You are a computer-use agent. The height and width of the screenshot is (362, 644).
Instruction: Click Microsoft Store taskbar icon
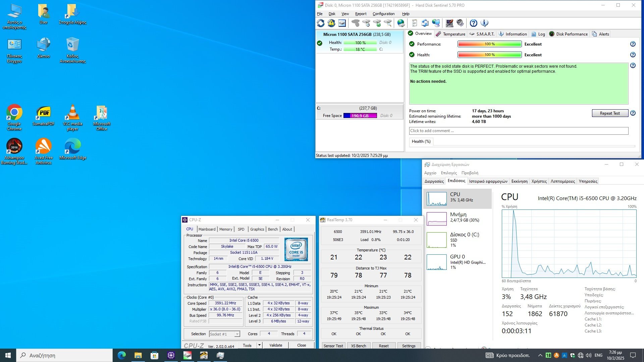(154, 355)
